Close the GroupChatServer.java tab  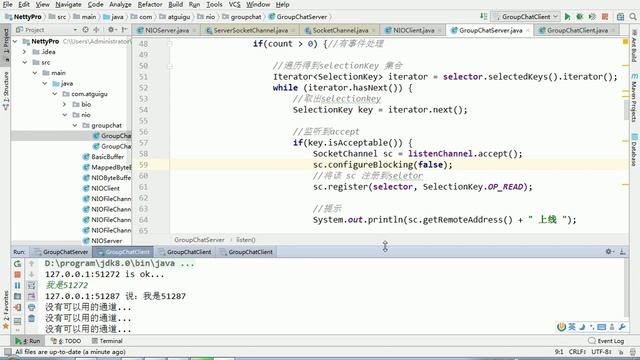click(528, 30)
